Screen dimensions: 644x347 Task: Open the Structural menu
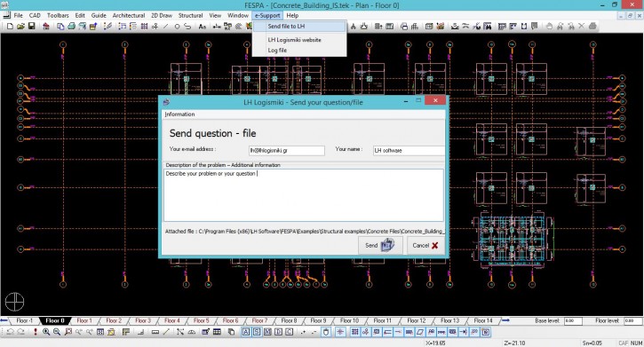(190, 15)
